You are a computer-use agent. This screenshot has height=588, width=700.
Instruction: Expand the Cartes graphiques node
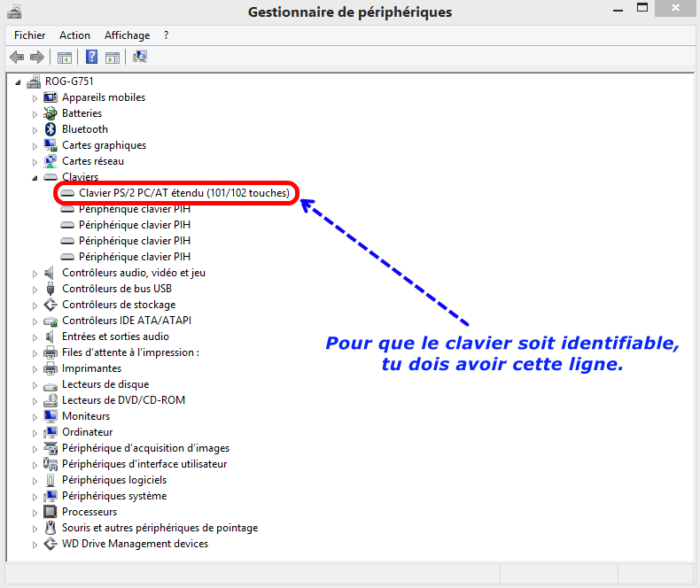coord(35,145)
